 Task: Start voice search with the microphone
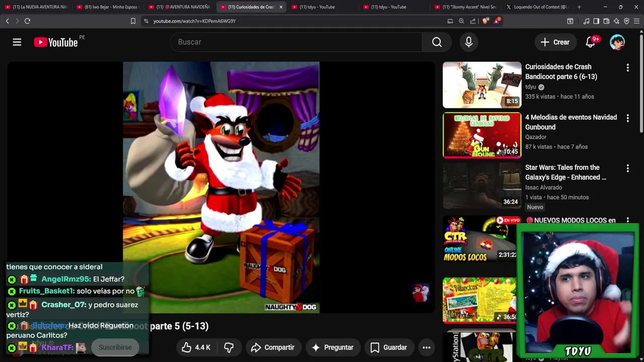click(x=468, y=42)
